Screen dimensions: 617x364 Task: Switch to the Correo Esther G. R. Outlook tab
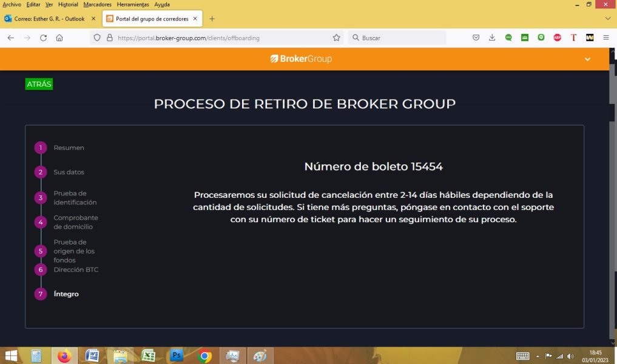[50, 19]
